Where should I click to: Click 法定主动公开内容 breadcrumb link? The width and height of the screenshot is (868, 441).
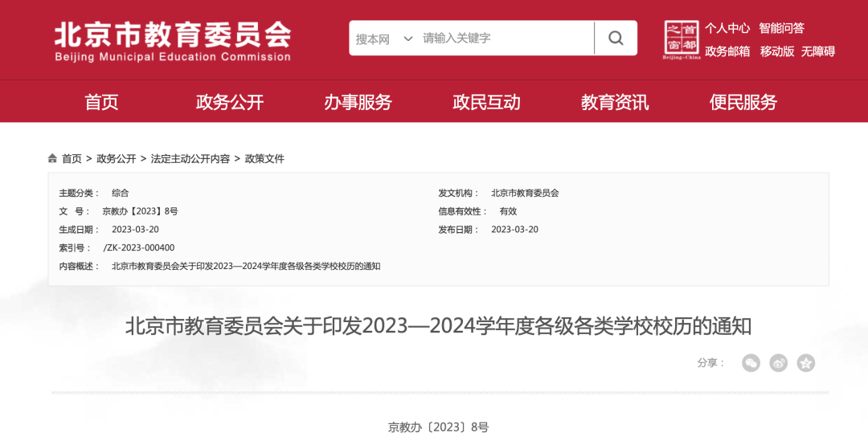(x=190, y=159)
